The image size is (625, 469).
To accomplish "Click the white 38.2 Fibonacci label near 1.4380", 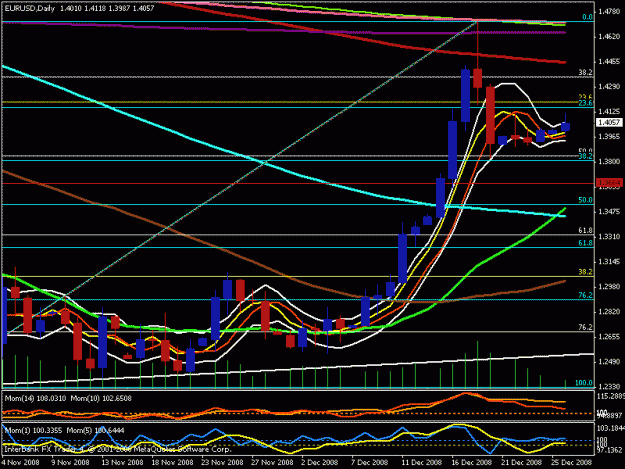I will [586, 73].
